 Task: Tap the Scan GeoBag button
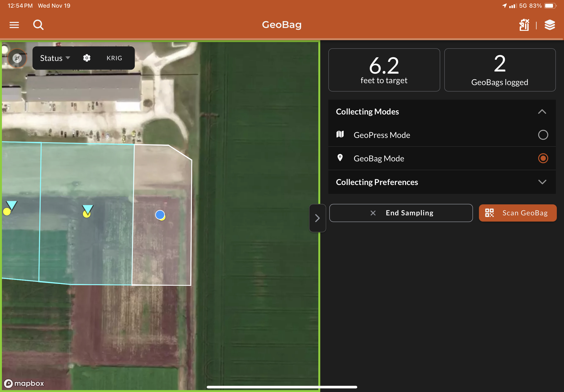coord(518,213)
